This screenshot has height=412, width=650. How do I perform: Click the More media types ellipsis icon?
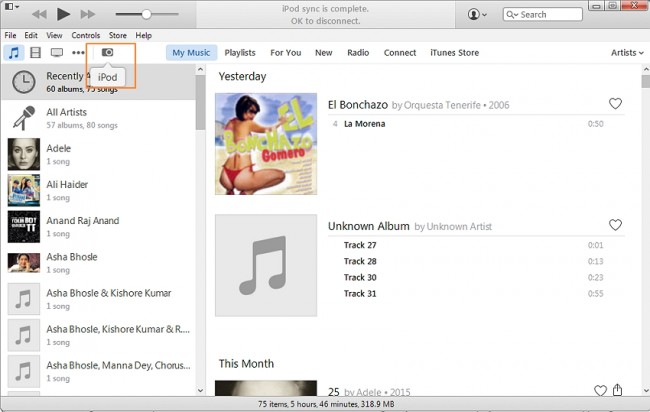(78, 53)
